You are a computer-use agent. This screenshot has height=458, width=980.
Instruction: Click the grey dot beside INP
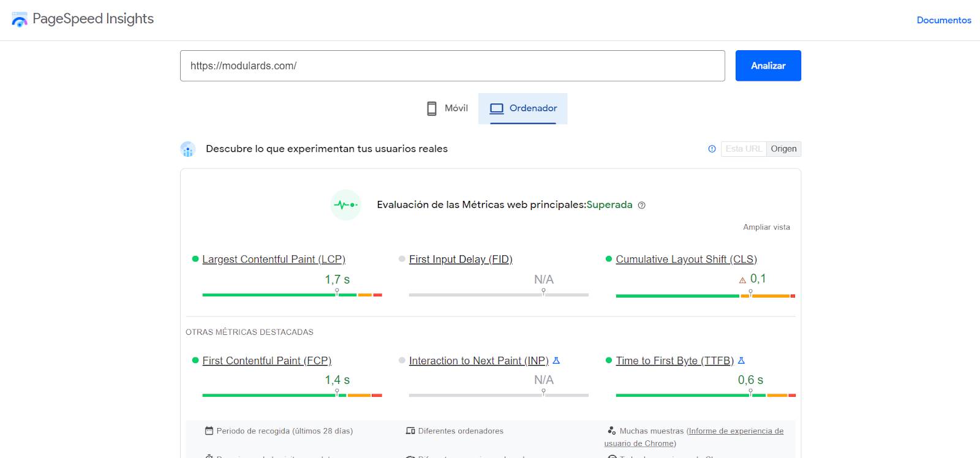click(402, 360)
